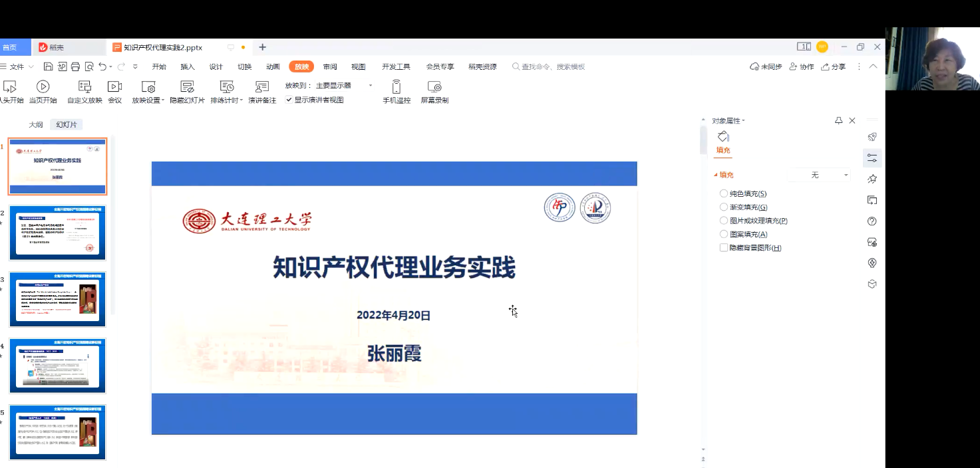Select slide 3 thumbnail in panel
Image resolution: width=980 pixels, height=468 pixels.
[57, 299]
